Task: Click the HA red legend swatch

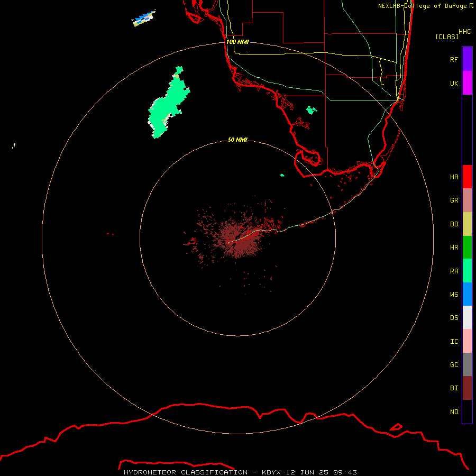Action: tap(467, 177)
